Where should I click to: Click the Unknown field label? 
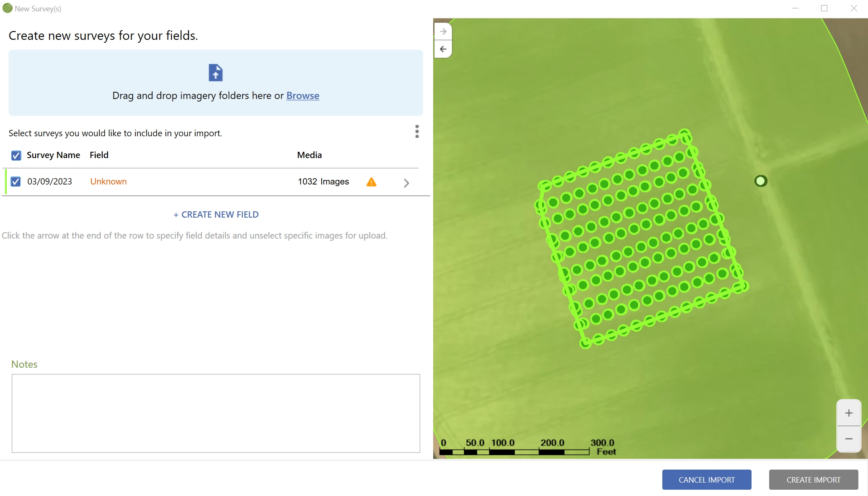[x=108, y=182]
